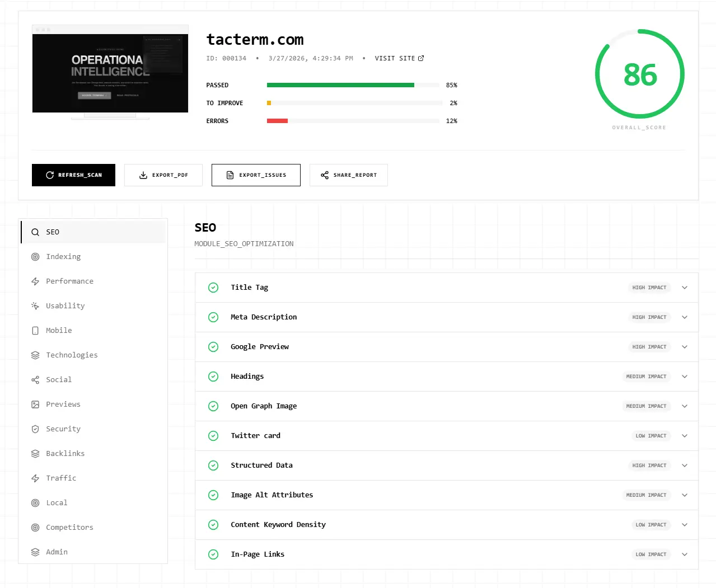Click the REFRESH_SCAN button
This screenshot has height=588, width=716.
tap(73, 175)
